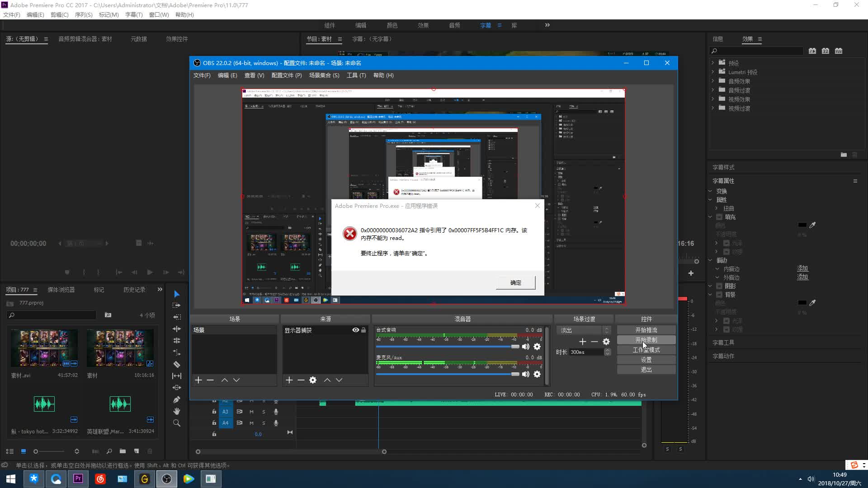The image size is (868, 488).
Task: Switch project panel to icon view
Action: coord(24,451)
